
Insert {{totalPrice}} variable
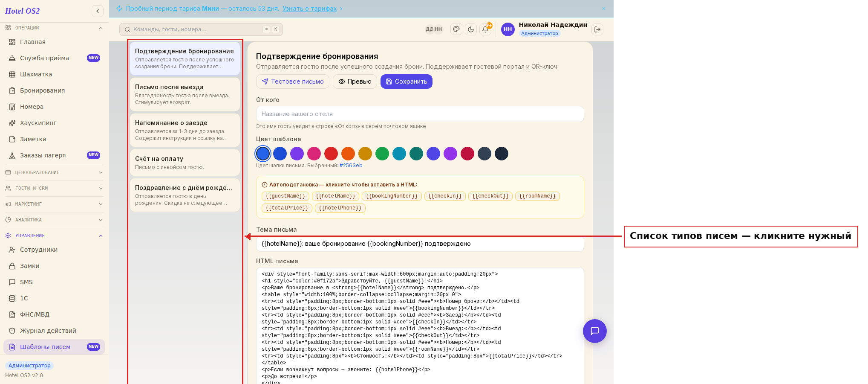pyautogui.click(x=287, y=208)
